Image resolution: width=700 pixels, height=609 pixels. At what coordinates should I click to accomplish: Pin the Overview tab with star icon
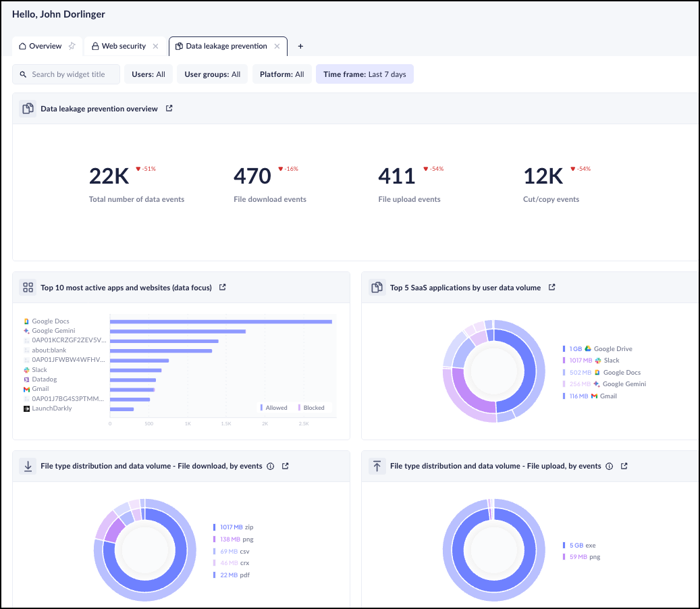click(x=72, y=46)
